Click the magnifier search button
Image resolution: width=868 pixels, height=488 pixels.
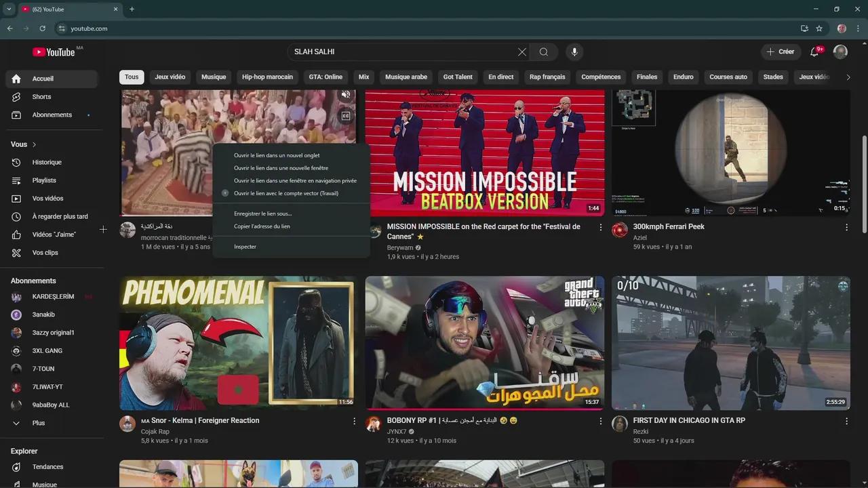544,52
